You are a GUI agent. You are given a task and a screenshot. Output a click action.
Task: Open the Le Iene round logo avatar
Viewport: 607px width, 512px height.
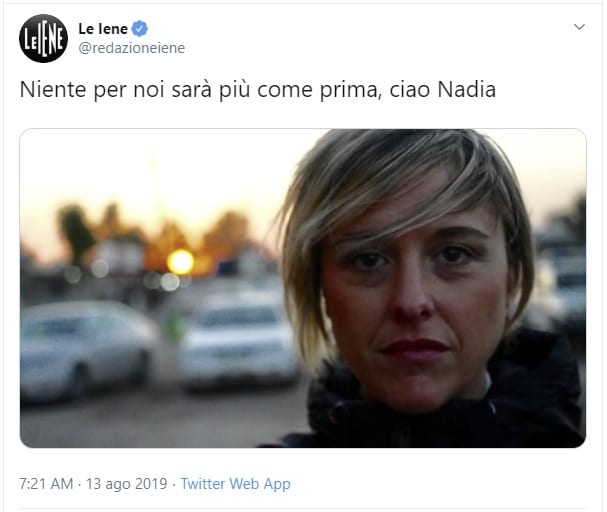pyautogui.click(x=43, y=38)
